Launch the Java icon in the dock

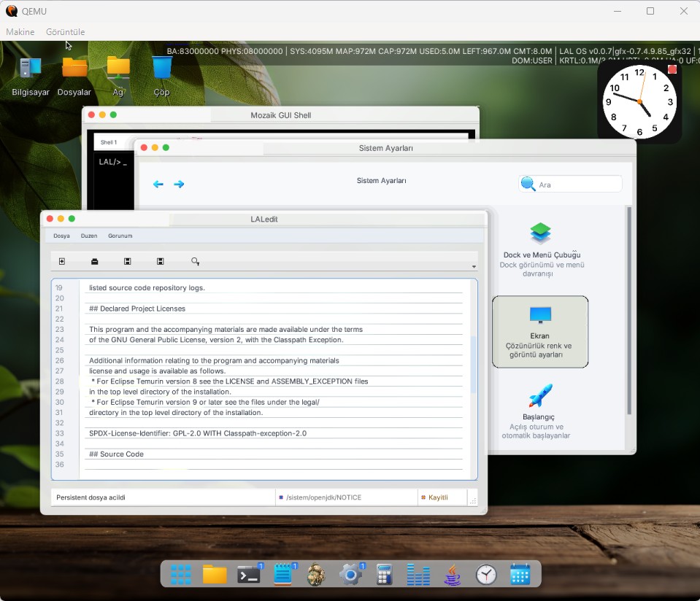click(x=453, y=574)
